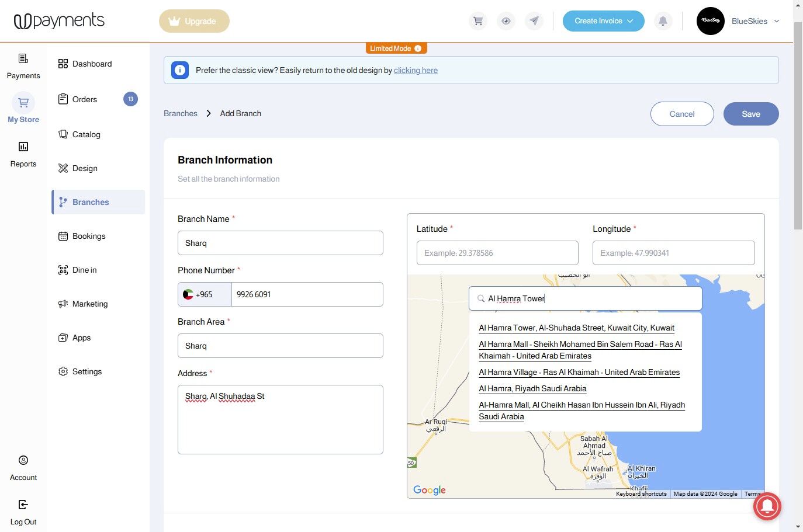Click the 'Add Branch' breadcrumb text
The height and width of the screenshot is (532, 803).
(x=241, y=113)
